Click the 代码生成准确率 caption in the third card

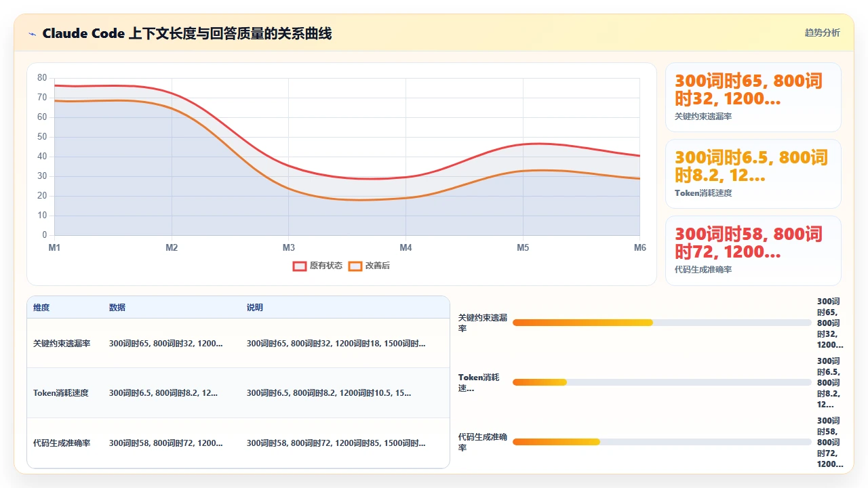(703, 270)
